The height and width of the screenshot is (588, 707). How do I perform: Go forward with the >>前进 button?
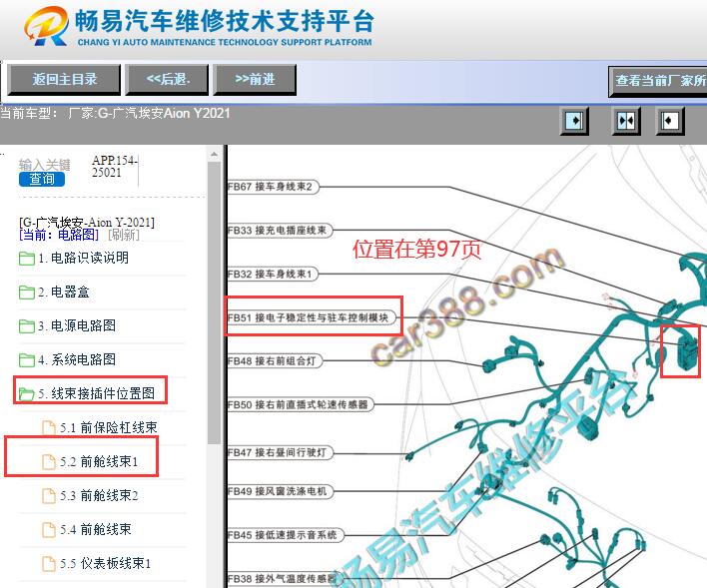point(255,79)
